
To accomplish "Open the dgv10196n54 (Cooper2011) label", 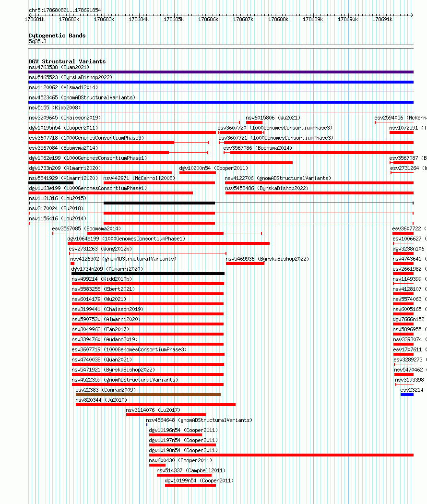I will 183,430.
